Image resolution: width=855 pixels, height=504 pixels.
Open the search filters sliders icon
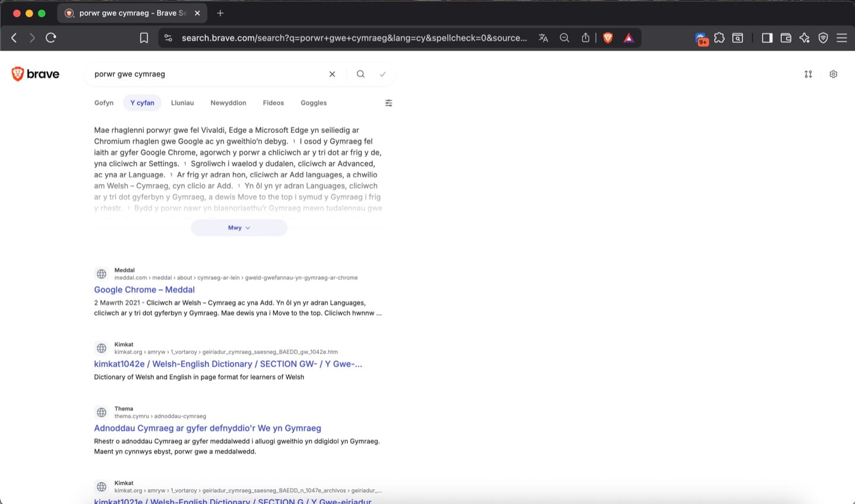coord(389,103)
